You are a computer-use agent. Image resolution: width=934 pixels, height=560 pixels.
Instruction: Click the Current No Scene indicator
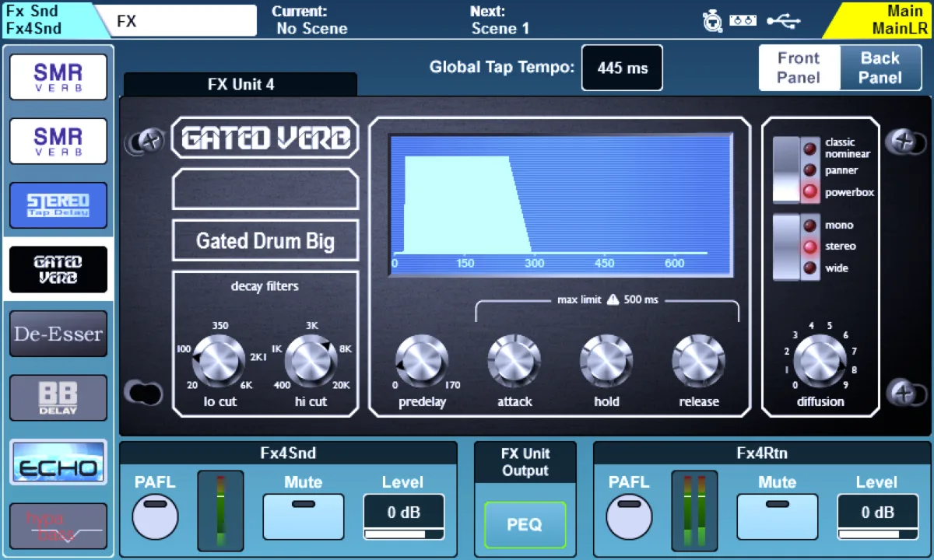click(x=311, y=20)
